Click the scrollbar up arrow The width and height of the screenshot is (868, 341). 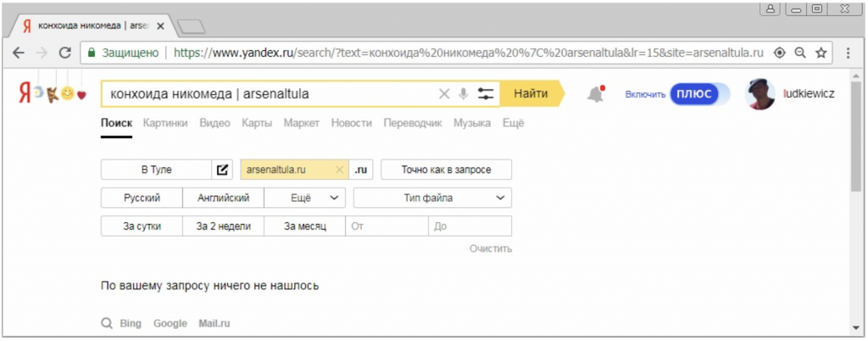856,75
